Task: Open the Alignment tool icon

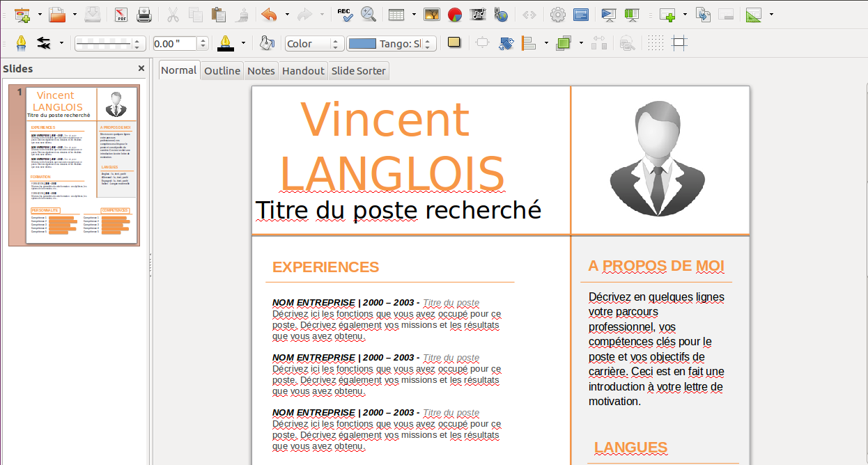Action: [529, 43]
